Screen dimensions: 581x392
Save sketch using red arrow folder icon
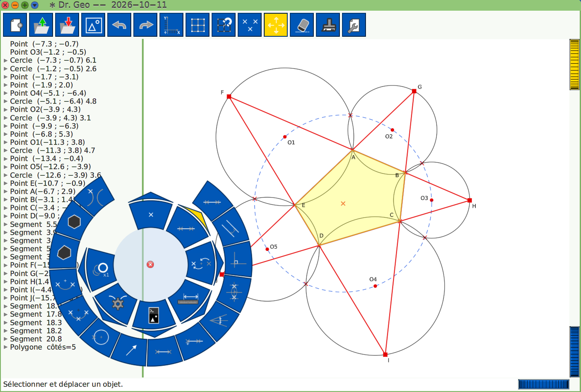click(67, 25)
